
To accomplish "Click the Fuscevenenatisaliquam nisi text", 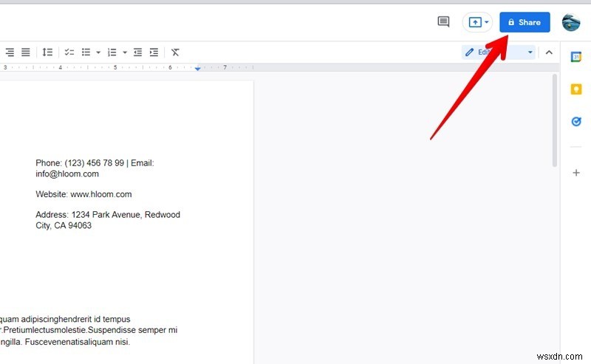I will (78, 342).
